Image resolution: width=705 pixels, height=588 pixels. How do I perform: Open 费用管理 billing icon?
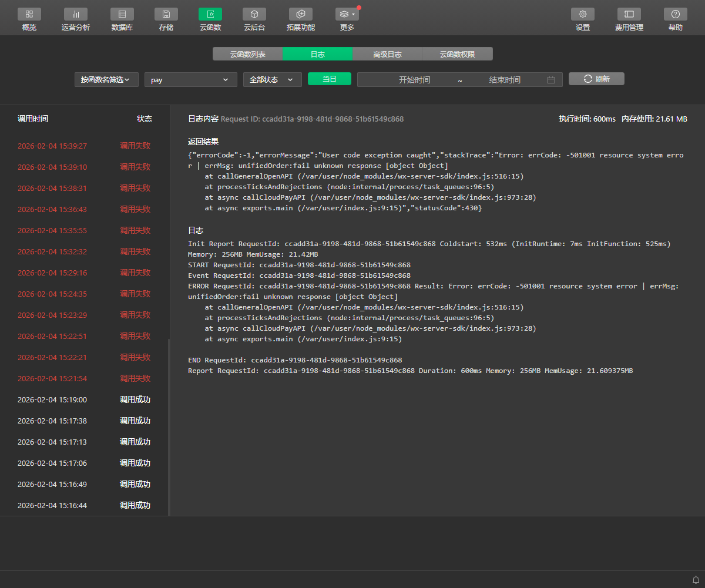tap(629, 14)
